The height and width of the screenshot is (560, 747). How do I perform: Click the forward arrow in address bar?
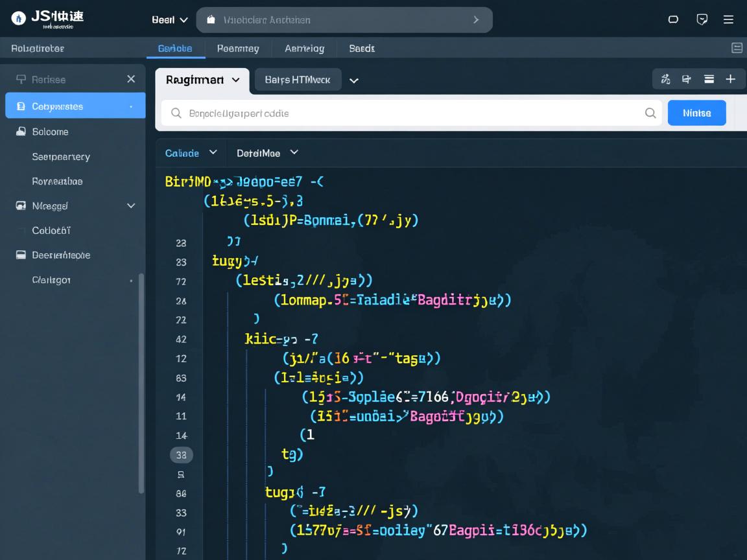click(x=476, y=20)
